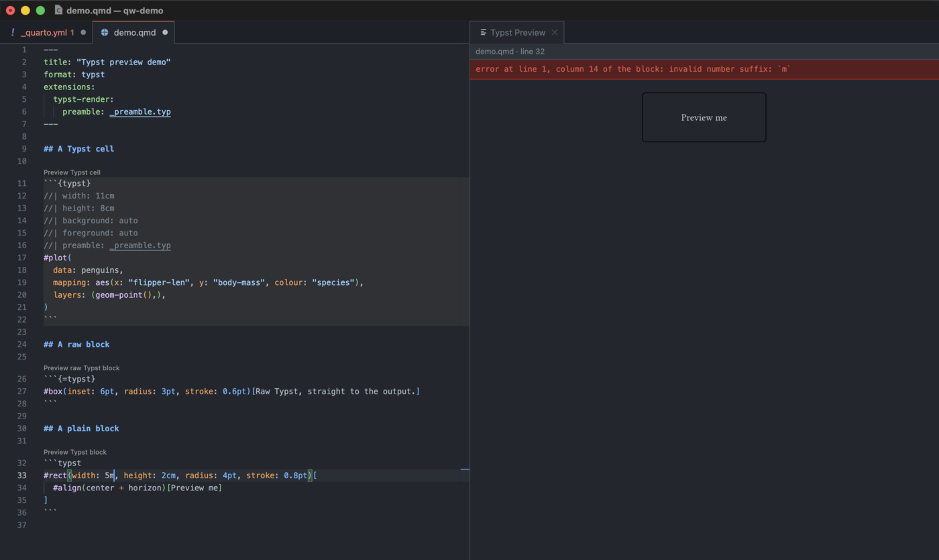The width and height of the screenshot is (939, 560).
Task: Click the "extensions:" line
Action: 69,87
